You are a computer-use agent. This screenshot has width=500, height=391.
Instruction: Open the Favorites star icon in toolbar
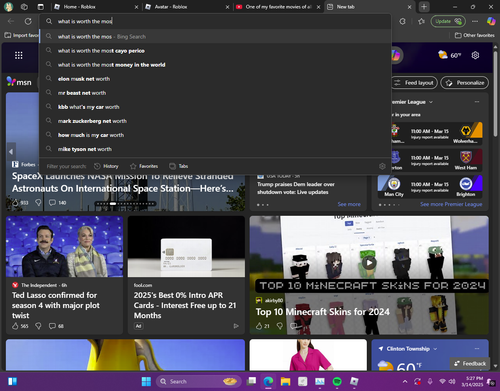[x=421, y=21]
